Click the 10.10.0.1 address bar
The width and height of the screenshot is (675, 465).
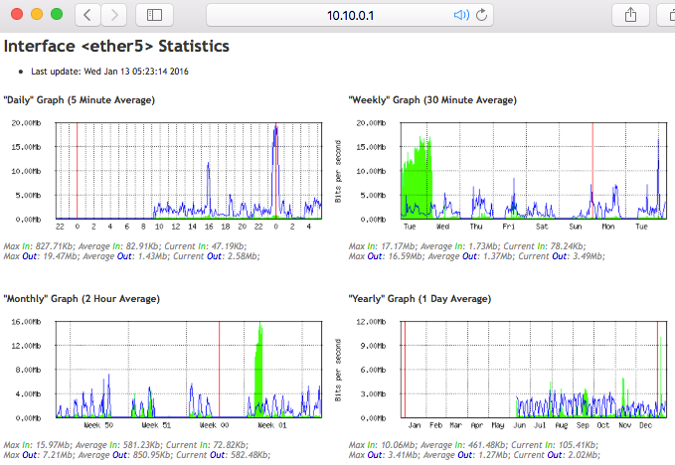350,15
